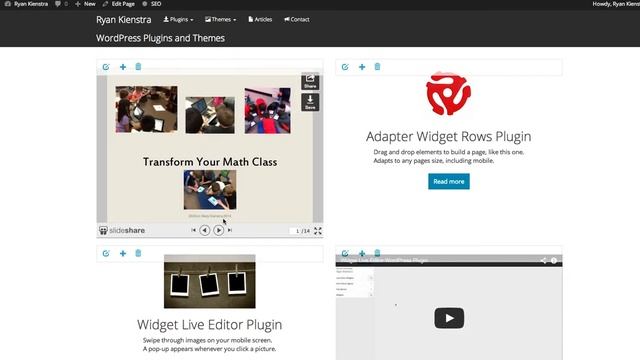Viewport: 640px width, 360px height.
Task: Delete the slideshare widget with the trash icon
Action: click(x=138, y=67)
